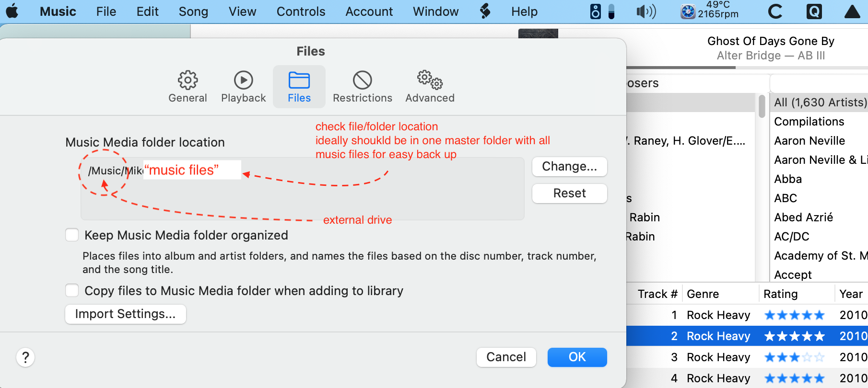Click the Music Media folder path field
This screenshot has width=868, height=388.
click(x=303, y=189)
